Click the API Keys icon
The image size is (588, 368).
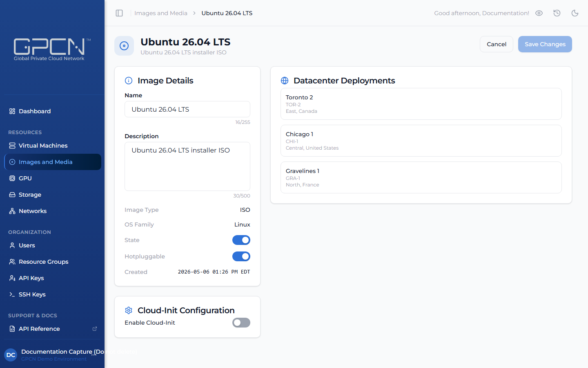click(x=12, y=278)
